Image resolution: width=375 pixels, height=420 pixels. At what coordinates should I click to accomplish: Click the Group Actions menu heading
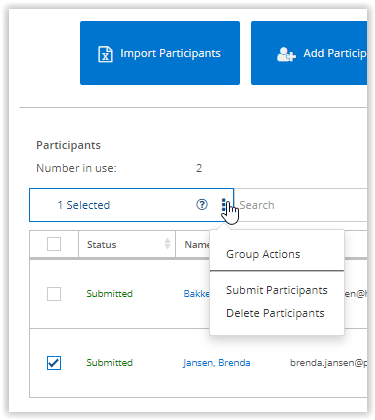tap(263, 254)
